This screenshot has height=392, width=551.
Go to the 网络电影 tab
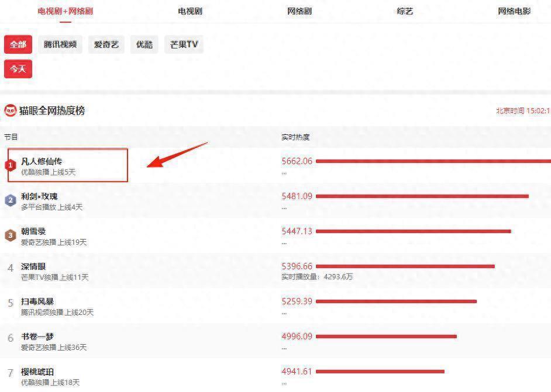point(514,11)
